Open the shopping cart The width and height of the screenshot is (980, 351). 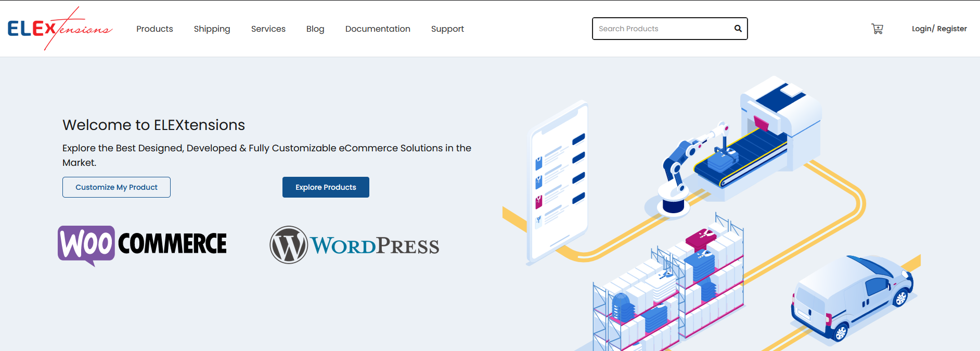point(877,29)
